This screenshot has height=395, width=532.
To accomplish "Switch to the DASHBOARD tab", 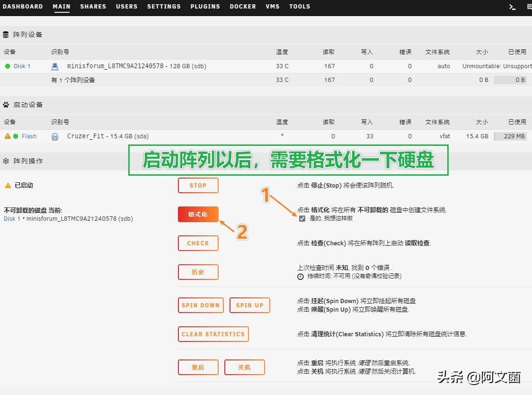I will pyautogui.click(x=23, y=7).
